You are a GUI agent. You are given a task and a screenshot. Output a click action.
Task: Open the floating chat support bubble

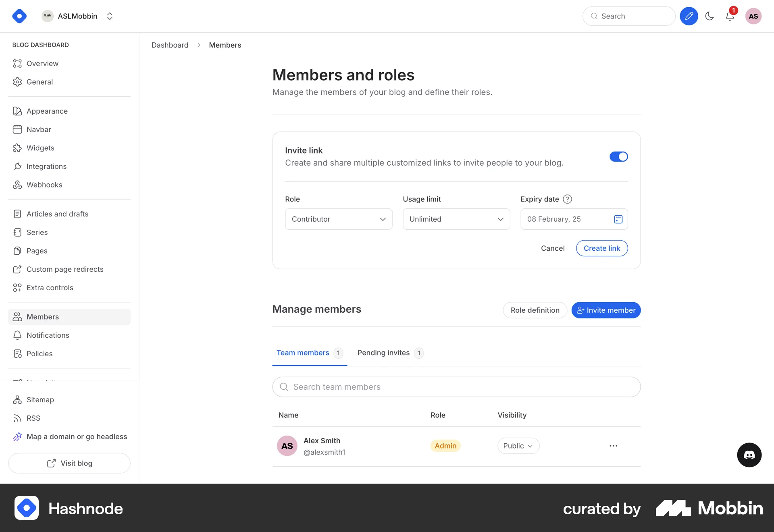(749, 455)
